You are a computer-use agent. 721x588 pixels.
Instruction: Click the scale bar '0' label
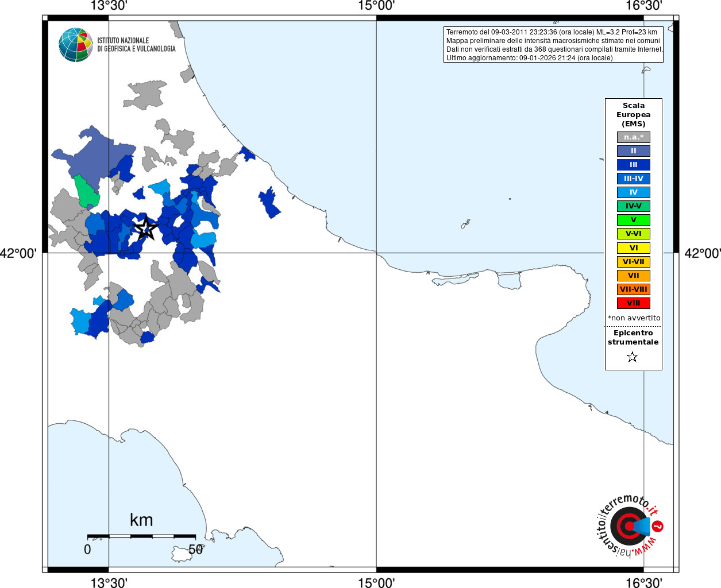(87, 549)
